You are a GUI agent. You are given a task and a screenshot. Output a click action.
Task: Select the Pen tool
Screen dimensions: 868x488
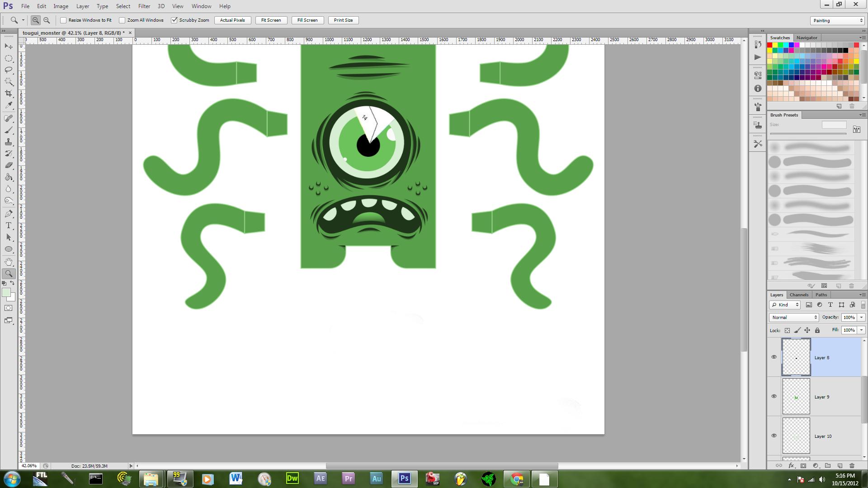click(x=9, y=214)
